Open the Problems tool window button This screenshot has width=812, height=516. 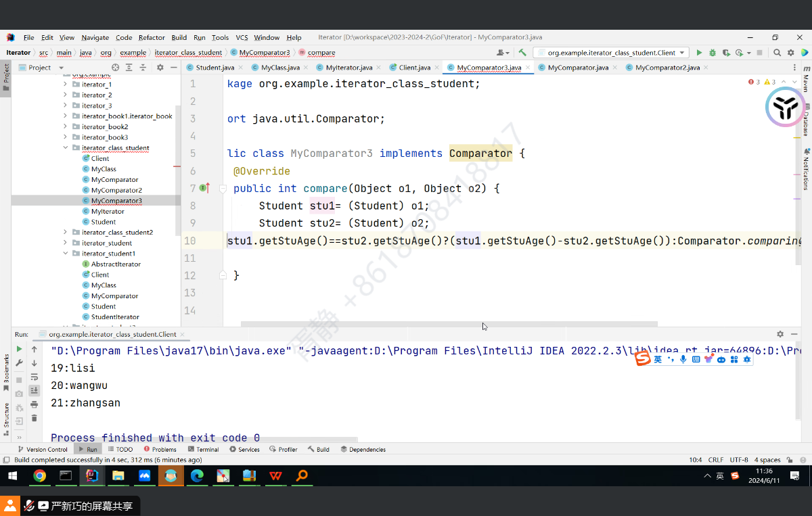[x=160, y=449]
